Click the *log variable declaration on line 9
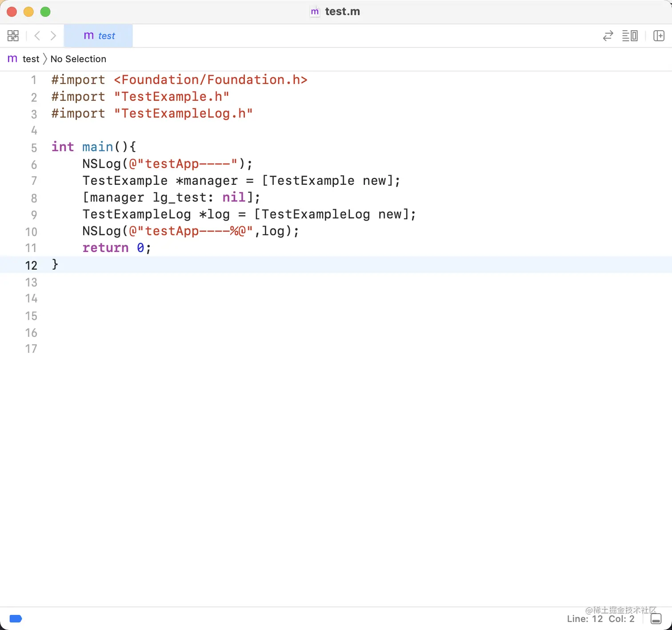The height and width of the screenshot is (630, 672). [214, 215]
